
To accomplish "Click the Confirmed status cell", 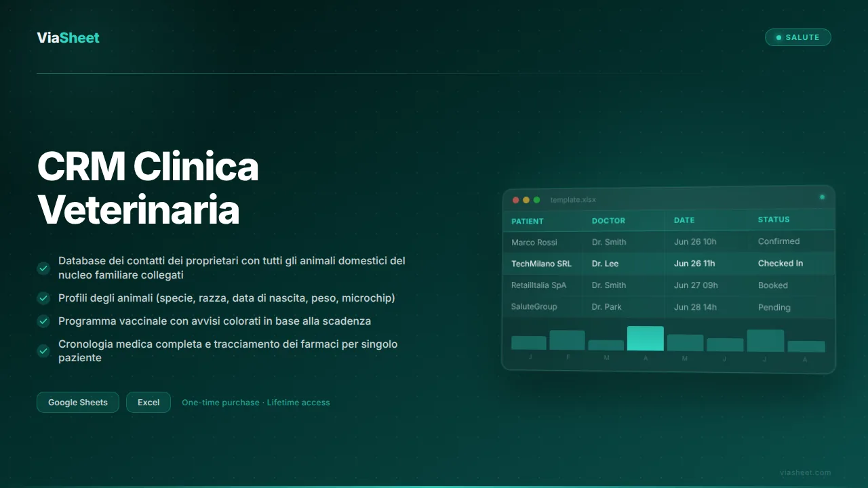I will pos(778,241).
